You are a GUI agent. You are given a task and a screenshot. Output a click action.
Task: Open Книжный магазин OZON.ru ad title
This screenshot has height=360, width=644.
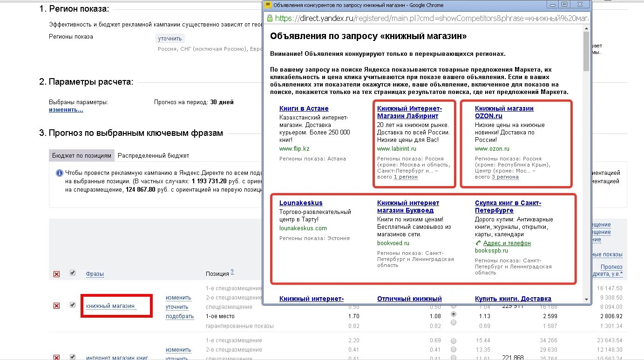point(504,112)
